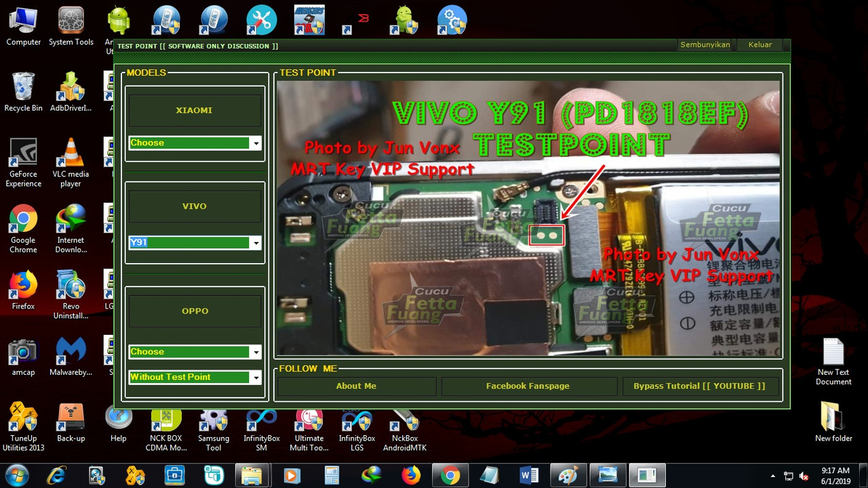Viewport: 868px width, 488px height.
Task: Open the Windows Start menu
Action: (16, 475)
